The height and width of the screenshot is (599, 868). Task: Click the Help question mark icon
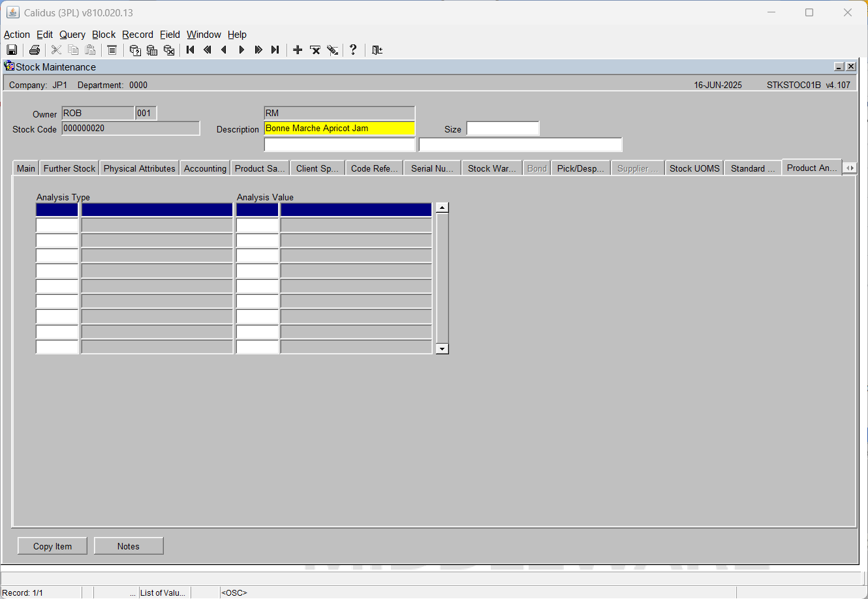click(353, 50)
